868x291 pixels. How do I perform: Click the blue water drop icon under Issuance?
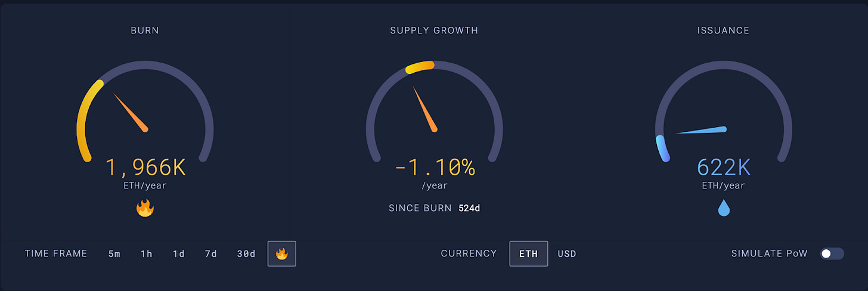click(724, 208)
